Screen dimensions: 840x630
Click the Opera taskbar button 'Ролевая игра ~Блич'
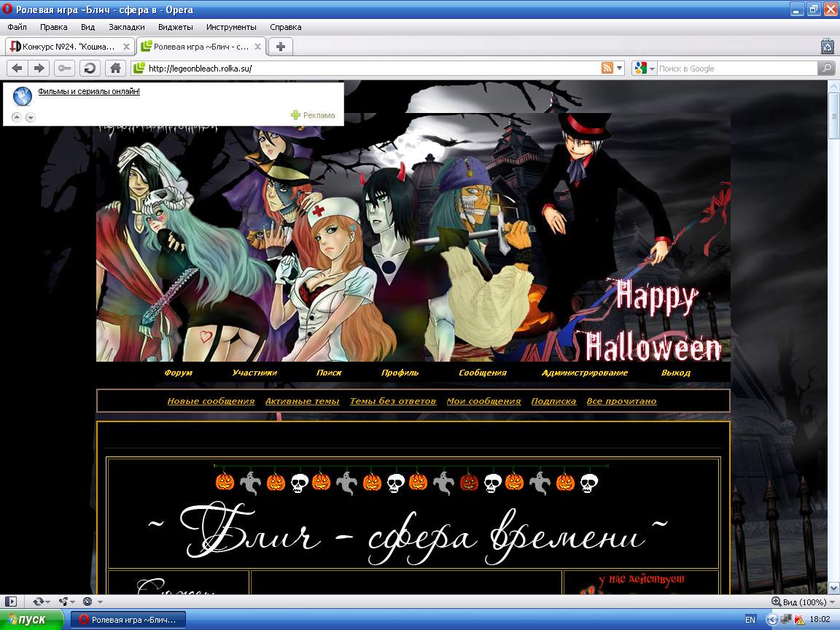[x=128, y=619]
